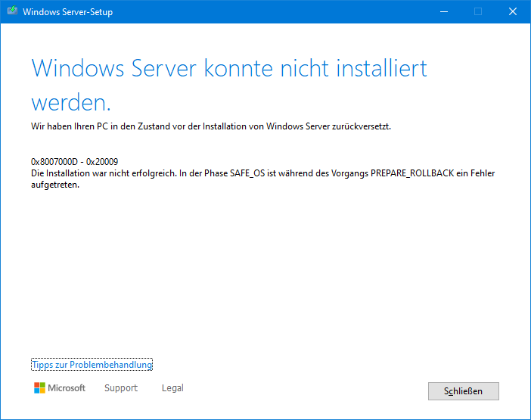Open the Support link
Image resolution: width=531 pixels, height=420 pixels.
coord(121,387)
